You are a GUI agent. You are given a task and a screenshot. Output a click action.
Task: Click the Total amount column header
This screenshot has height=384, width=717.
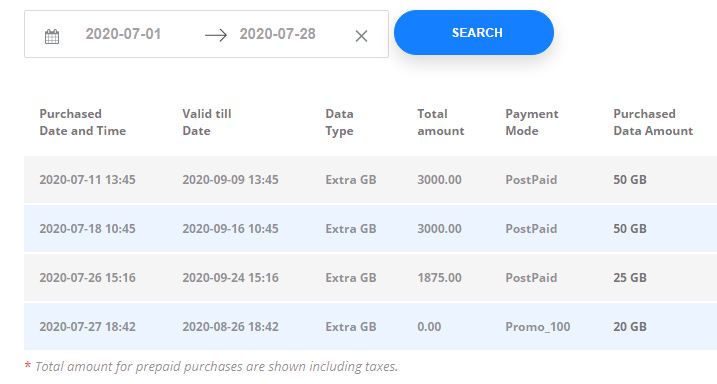pyautogui.click(x=440, y=122)
